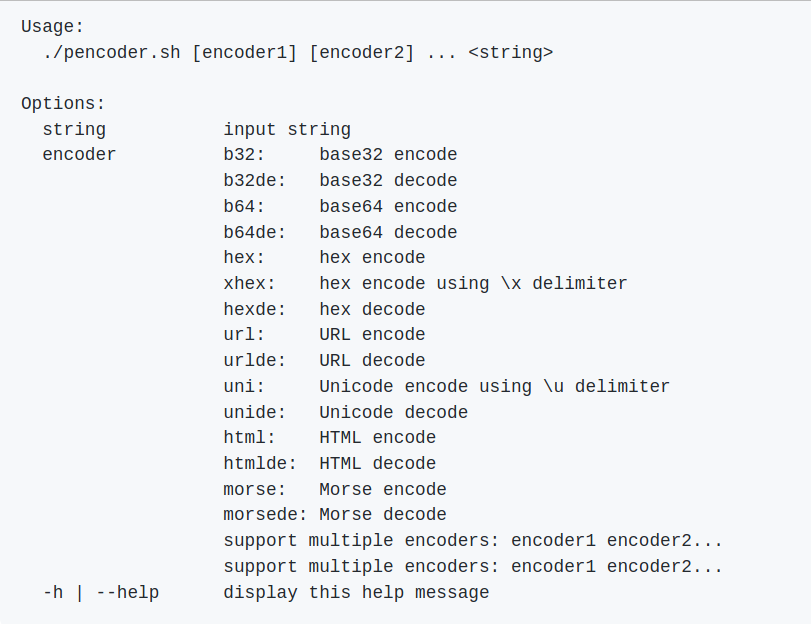
Task: Click the b32 base32 encode entry
Action: [340, 155]
